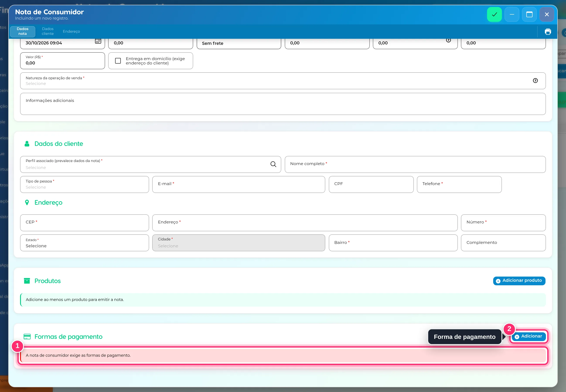Open the calendar picker beside 30/10/2026 09:04
The image size is (566, 392).
point(98,41)
